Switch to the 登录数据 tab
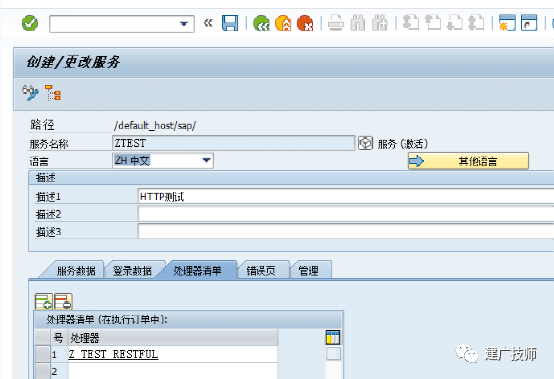This screenshot has width=554, height=379. (132, 271)
